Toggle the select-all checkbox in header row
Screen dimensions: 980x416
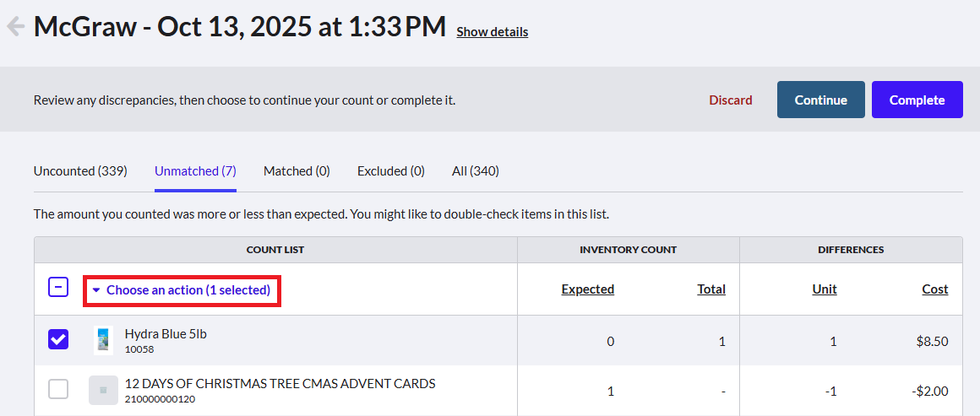[x=59, y=288]
